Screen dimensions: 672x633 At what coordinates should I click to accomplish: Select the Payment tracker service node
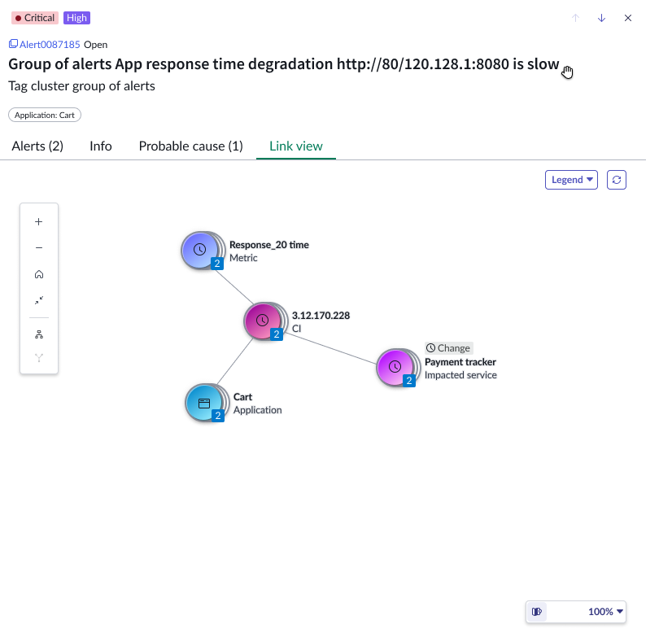tap(395, 367)
